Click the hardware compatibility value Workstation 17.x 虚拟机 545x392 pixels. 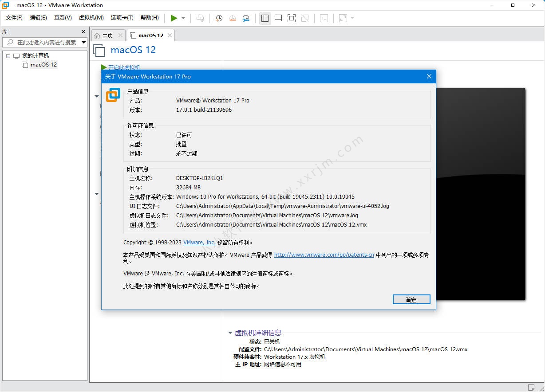(x=295, y=357)
